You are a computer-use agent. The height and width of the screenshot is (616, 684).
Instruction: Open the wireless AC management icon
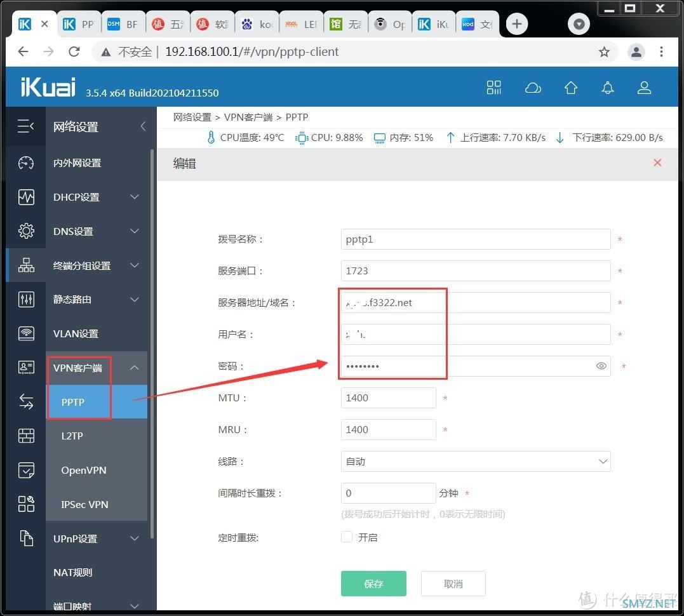[x=26, y=333]
